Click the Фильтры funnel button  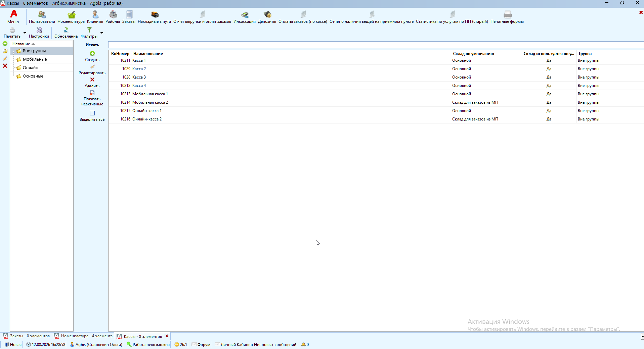(89, 33)
